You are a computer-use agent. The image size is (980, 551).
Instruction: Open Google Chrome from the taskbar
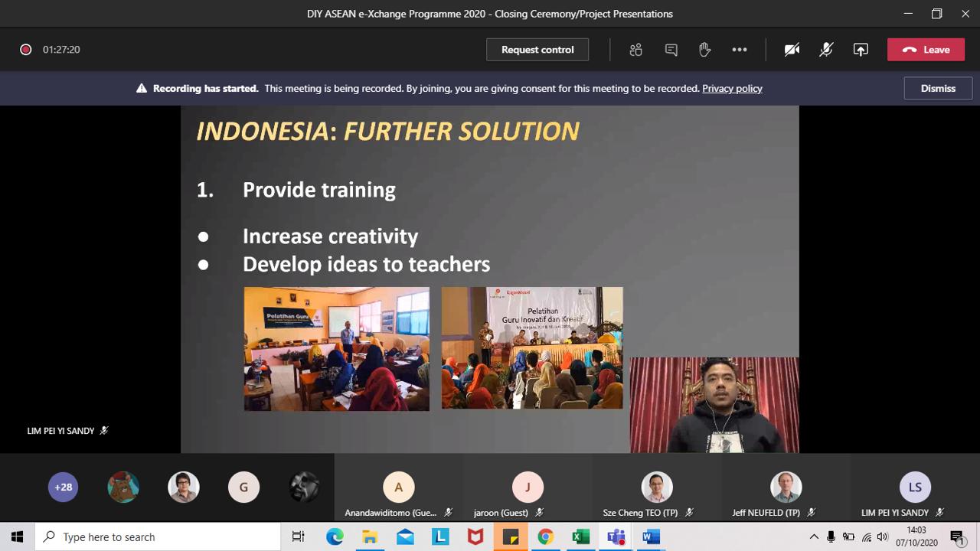(x=545, y=537)
